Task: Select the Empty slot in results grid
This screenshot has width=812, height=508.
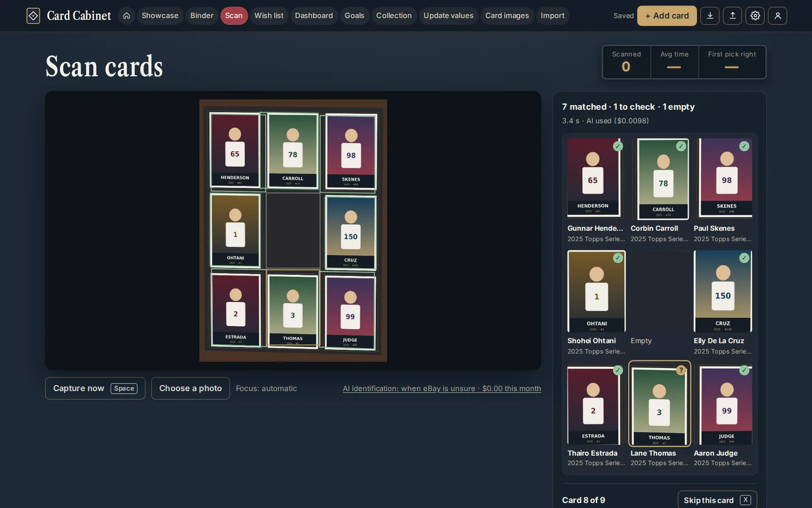Action: [660, 303]
